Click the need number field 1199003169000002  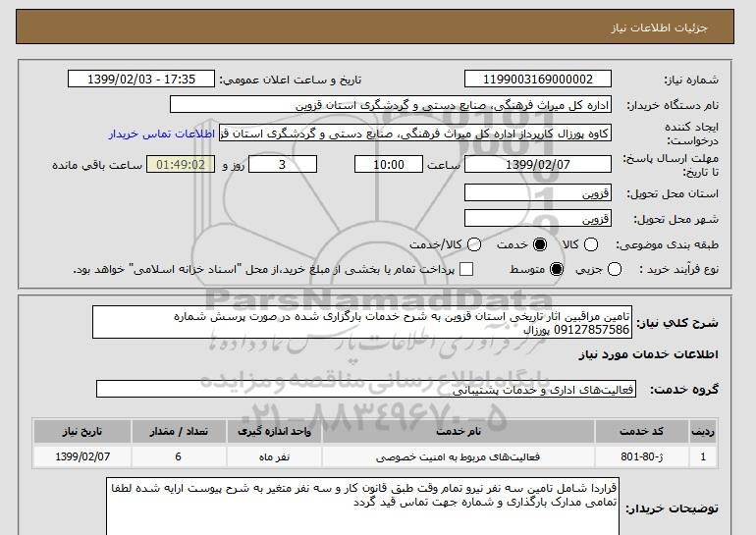click(538, 80)
